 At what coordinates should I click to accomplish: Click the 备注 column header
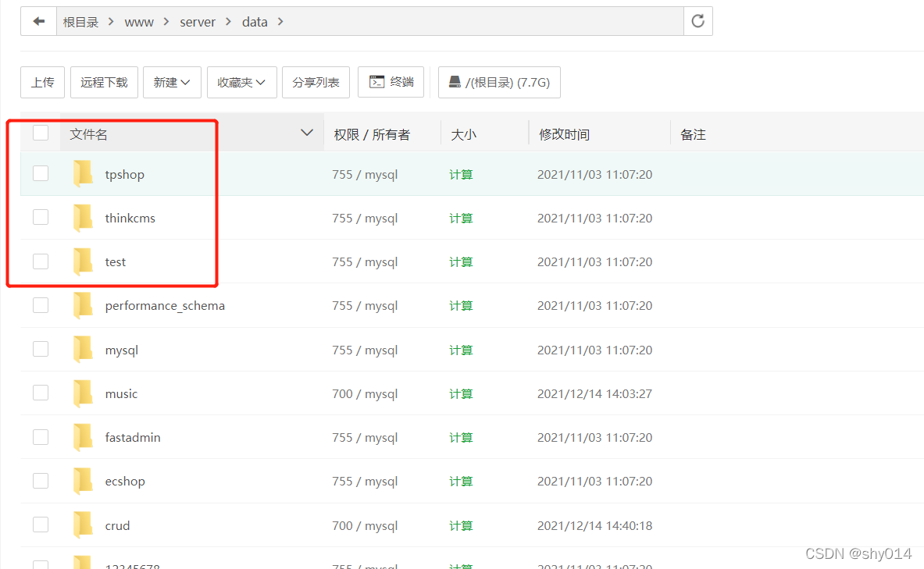coord(693,134)
